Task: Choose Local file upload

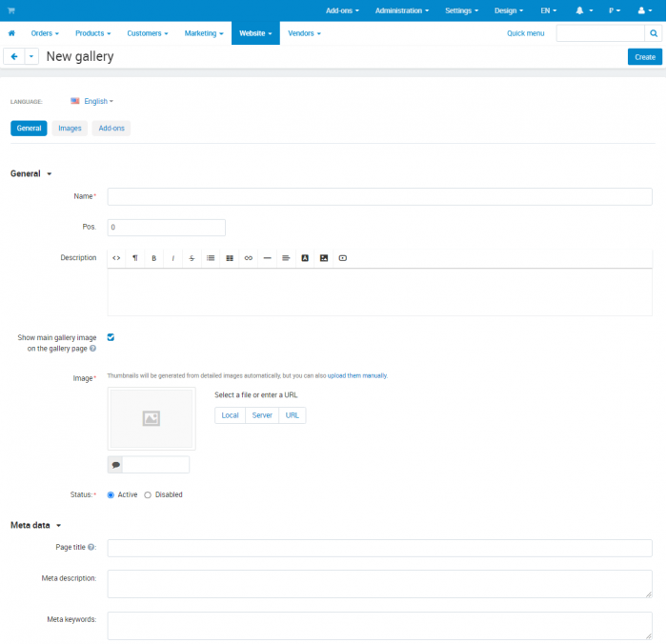Action: click(x=231, y=415)
